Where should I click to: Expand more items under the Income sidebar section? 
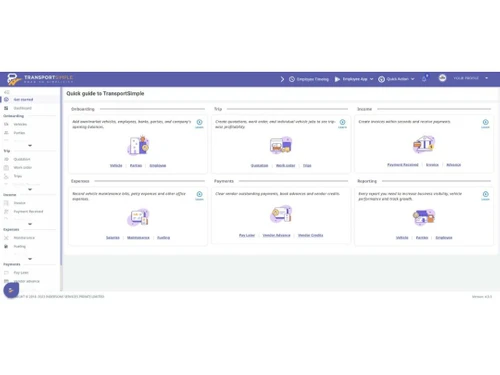(30, 224)
